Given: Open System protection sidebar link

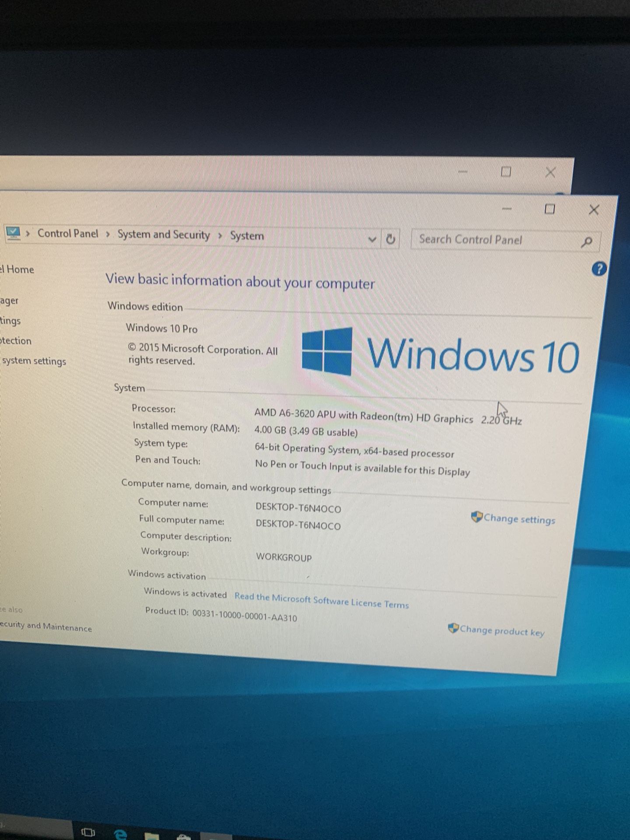Looking at the screenshot, I should pyautogui.click(x=16, y=341).
